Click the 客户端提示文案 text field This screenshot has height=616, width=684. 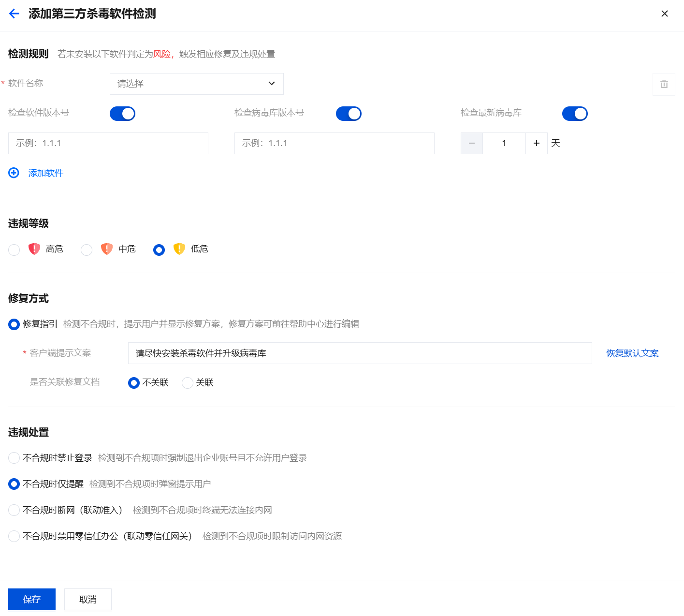point(360,353)
